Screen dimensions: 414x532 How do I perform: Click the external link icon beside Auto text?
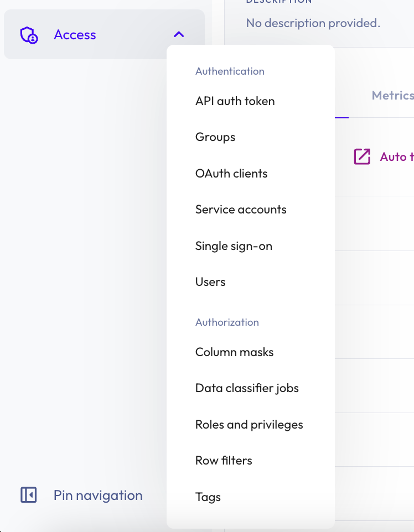pos(362,157)
